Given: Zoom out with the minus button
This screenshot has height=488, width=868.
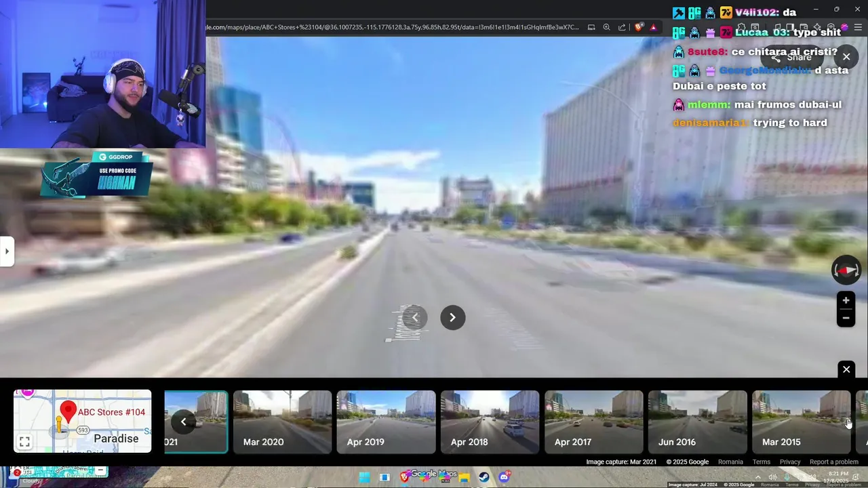Looking at the screenshot, I should click(846, 318).
